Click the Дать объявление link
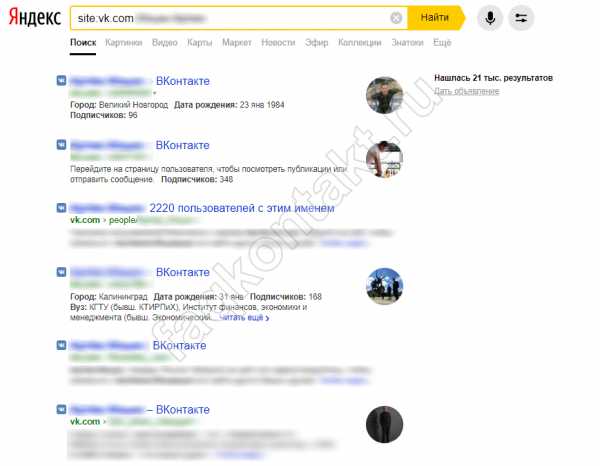The width and height of the screenshot is (600, 466). click(x=466, y=91)
